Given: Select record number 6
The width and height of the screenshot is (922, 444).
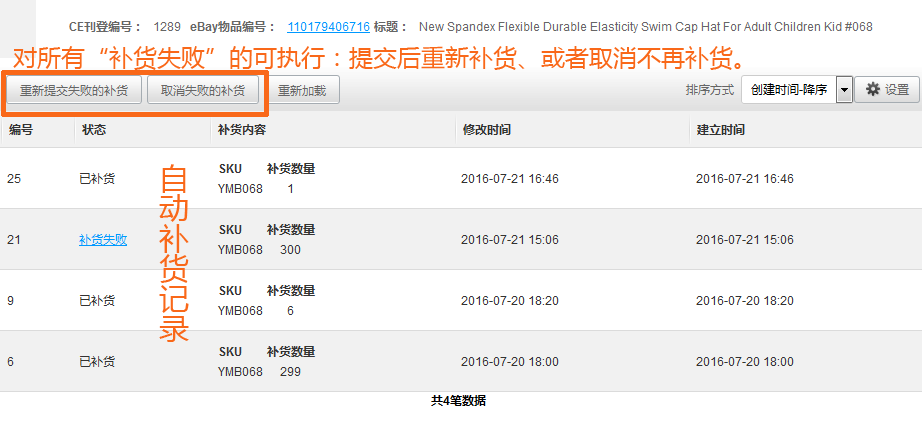Looking at the screenshot, I should [11, 362].
